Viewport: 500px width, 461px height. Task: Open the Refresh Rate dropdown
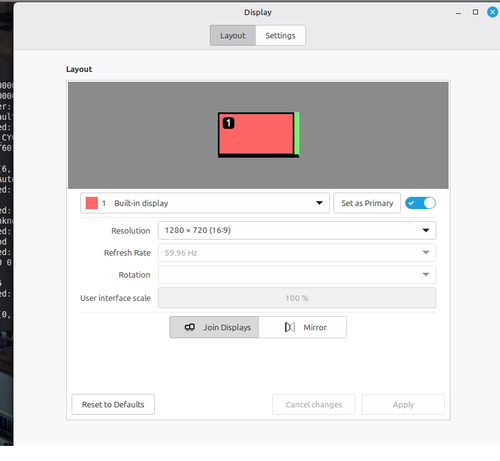pos(297,253)
